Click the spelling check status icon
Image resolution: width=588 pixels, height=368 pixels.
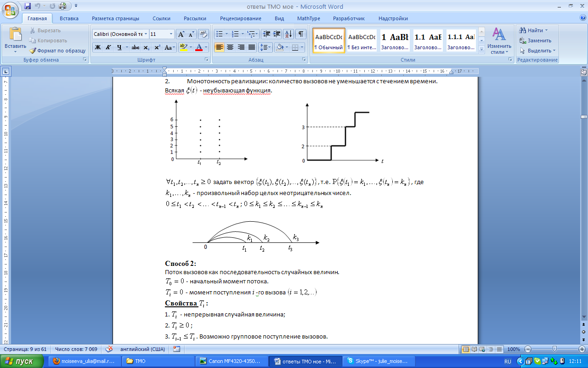tap(109, 349)
